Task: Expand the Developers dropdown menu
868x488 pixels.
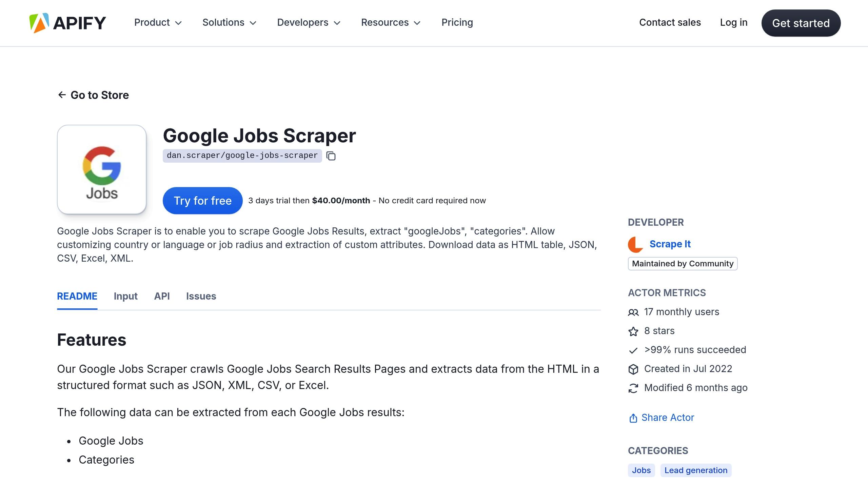Action: (310, 23)
